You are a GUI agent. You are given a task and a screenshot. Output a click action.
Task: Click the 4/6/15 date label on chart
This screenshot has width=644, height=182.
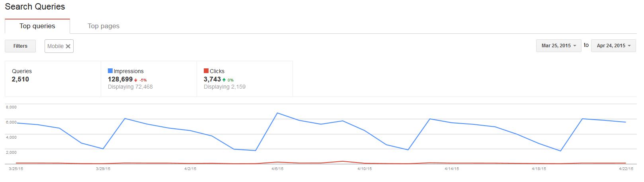pos(277,169)
